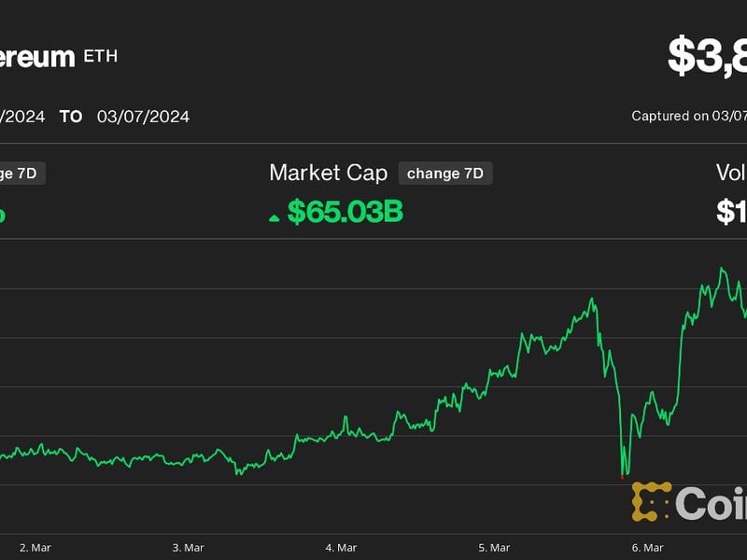This screenshot has width=747, height=560.
Task: Click the Ethereum title heading
Action: click(37, 55)
